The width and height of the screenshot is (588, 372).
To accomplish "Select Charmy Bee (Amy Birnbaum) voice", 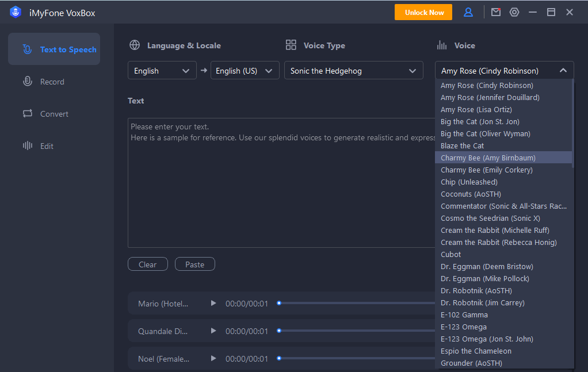I will (503, 158).
